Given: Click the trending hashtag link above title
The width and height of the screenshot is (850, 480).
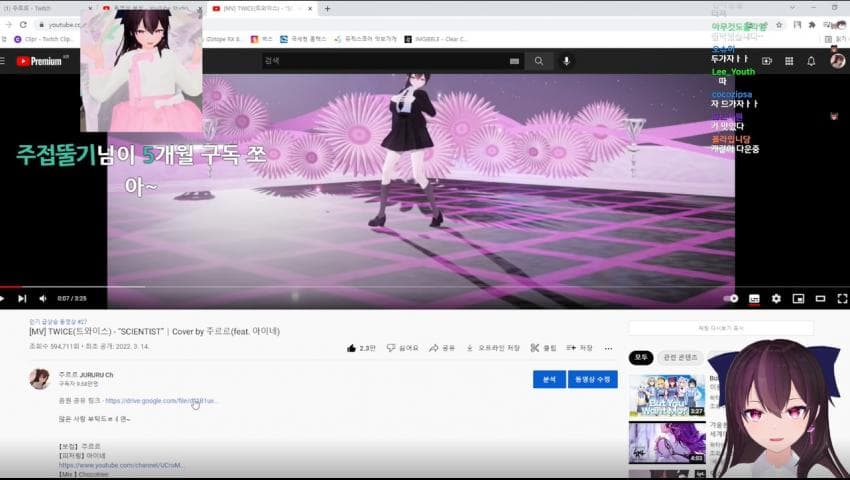Looking at the screenshot, I should tap(57, 322).
